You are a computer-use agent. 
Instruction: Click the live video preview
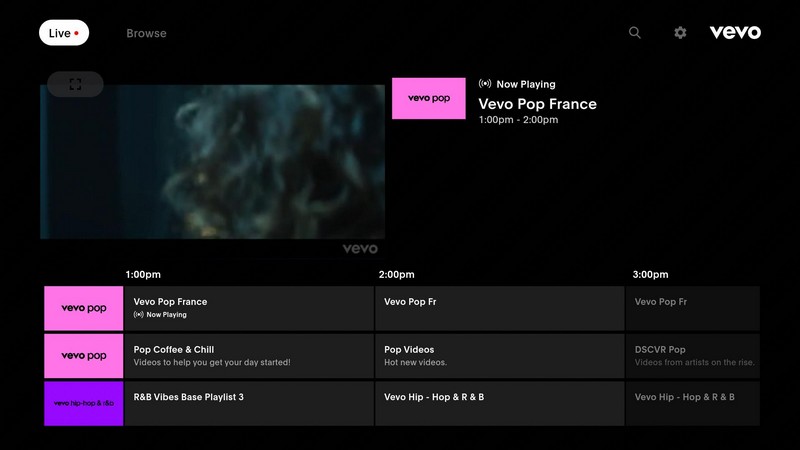pyautogui.click(x=212, y=165)
